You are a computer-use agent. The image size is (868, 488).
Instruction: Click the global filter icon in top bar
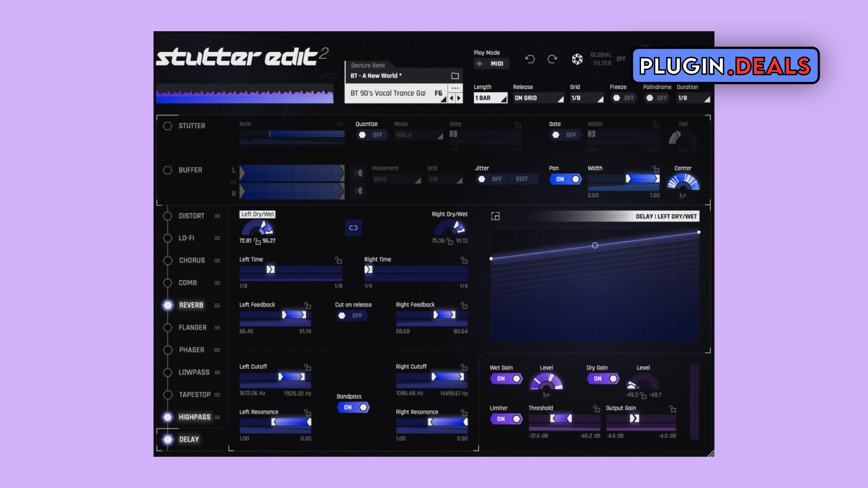pyautogui.click(x=576, y=58)
